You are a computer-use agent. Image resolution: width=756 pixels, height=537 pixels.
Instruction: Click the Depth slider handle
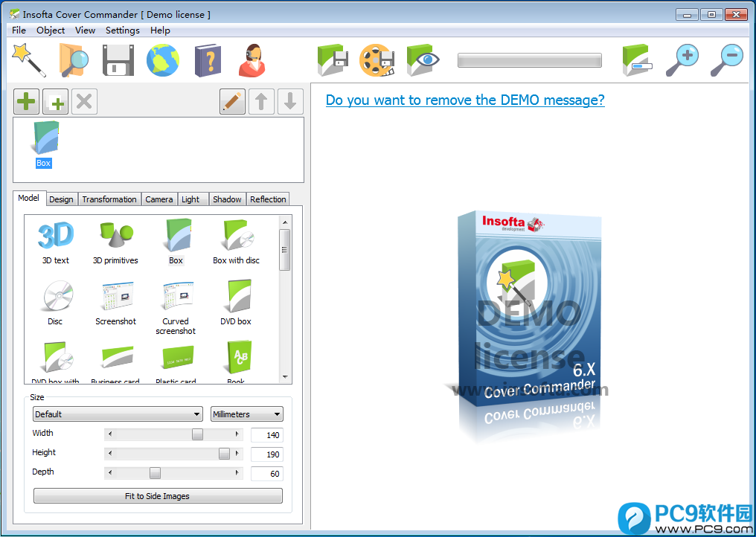click(155, 473)
